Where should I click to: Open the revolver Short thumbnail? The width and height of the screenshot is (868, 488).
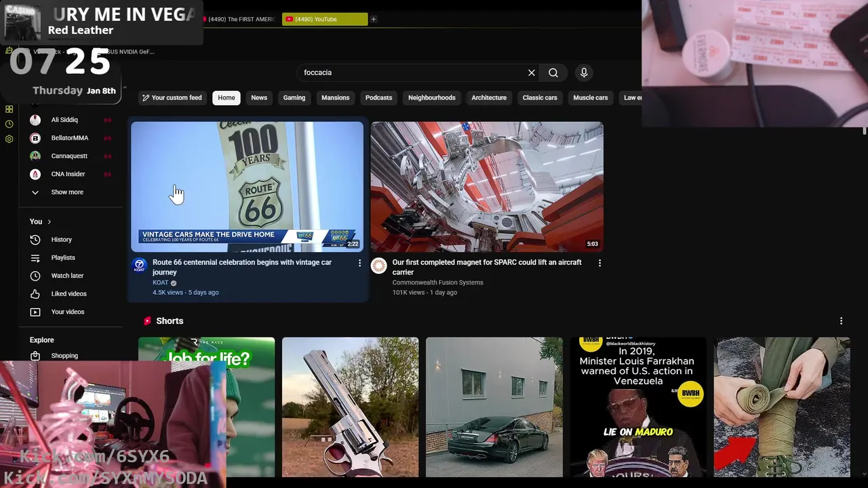[350, 407]
